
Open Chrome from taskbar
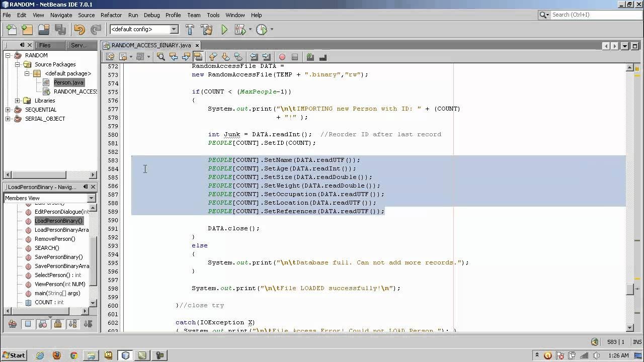73,355
